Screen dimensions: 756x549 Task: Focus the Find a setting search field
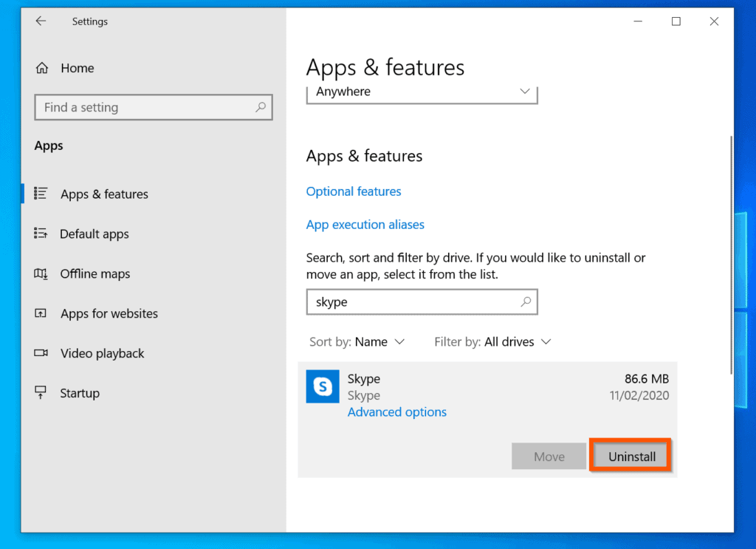(x=154, y=107)
